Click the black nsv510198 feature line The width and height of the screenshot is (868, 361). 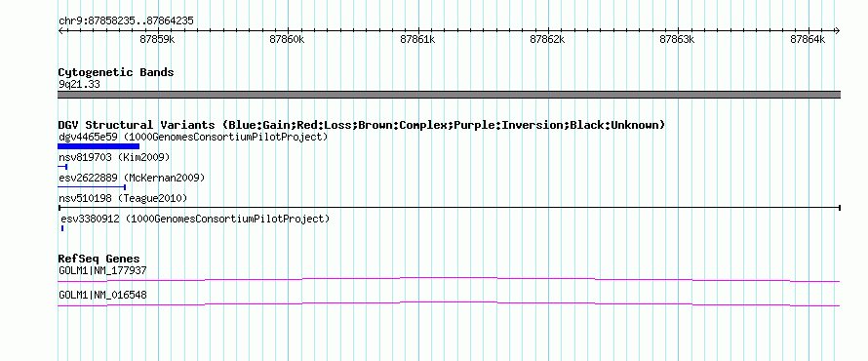(x=449, y=208)
